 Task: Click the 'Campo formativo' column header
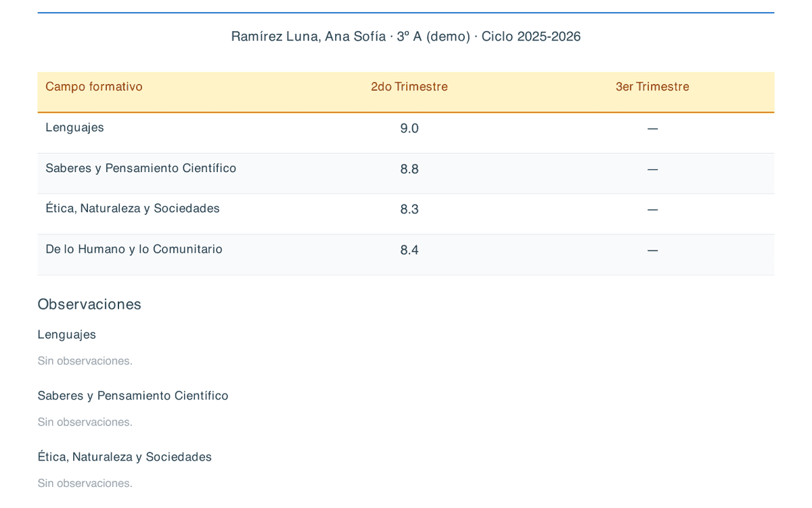(94, 87)
